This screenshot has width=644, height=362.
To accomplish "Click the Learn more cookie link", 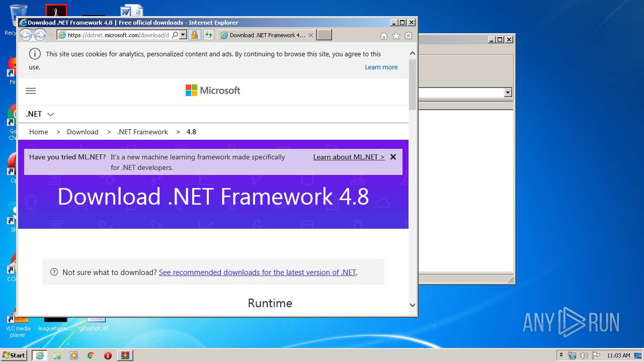I will click(x=381, y=67).
